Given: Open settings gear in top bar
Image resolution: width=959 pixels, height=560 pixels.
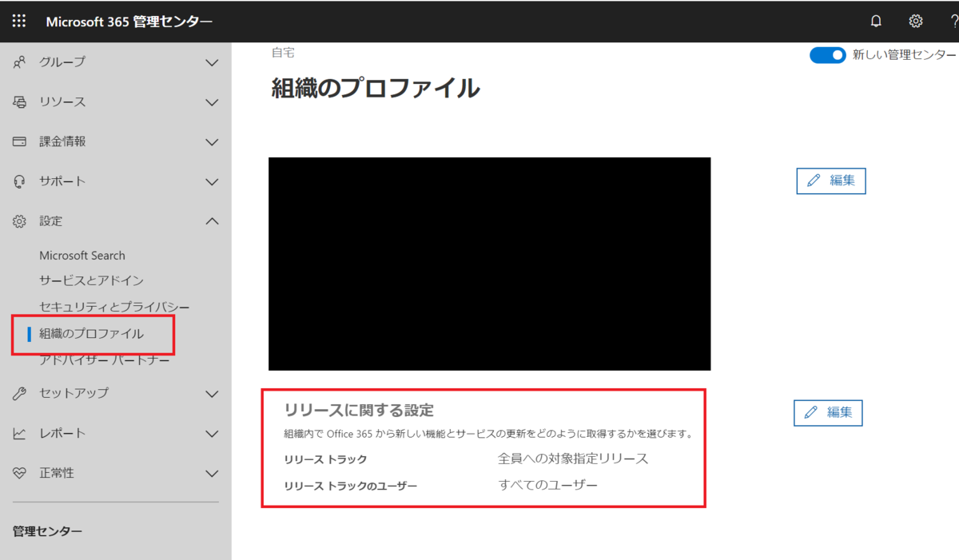Looking at the screenshot, I should coord(916,22).
